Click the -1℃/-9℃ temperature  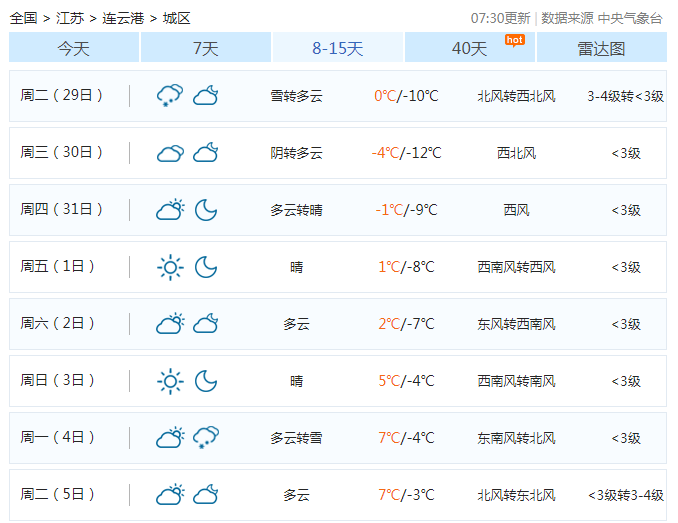(406, 210)
